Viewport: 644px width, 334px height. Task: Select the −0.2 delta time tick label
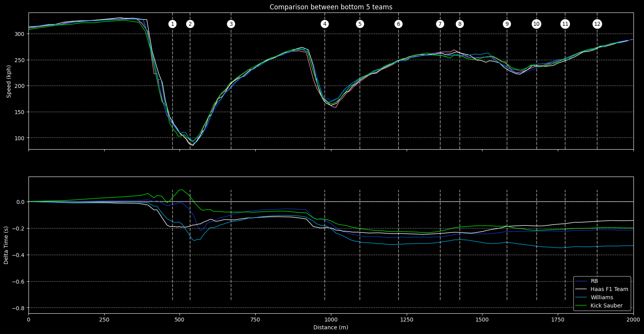(x=18, y=229)
